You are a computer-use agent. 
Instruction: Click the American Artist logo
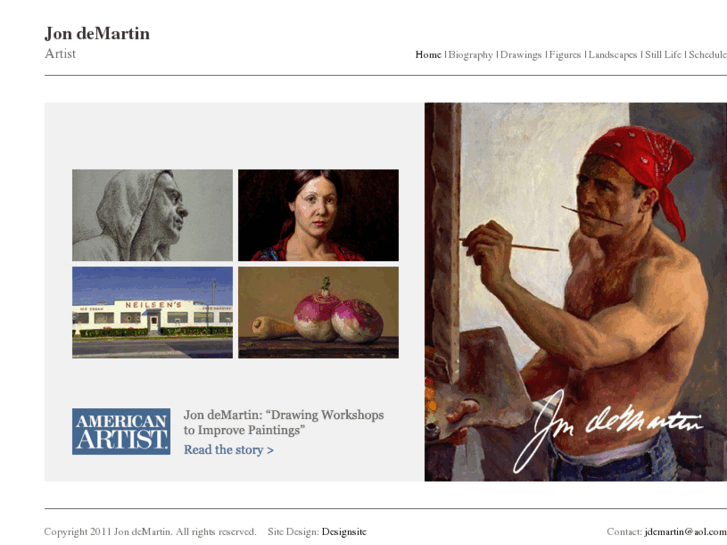[121, 431]
